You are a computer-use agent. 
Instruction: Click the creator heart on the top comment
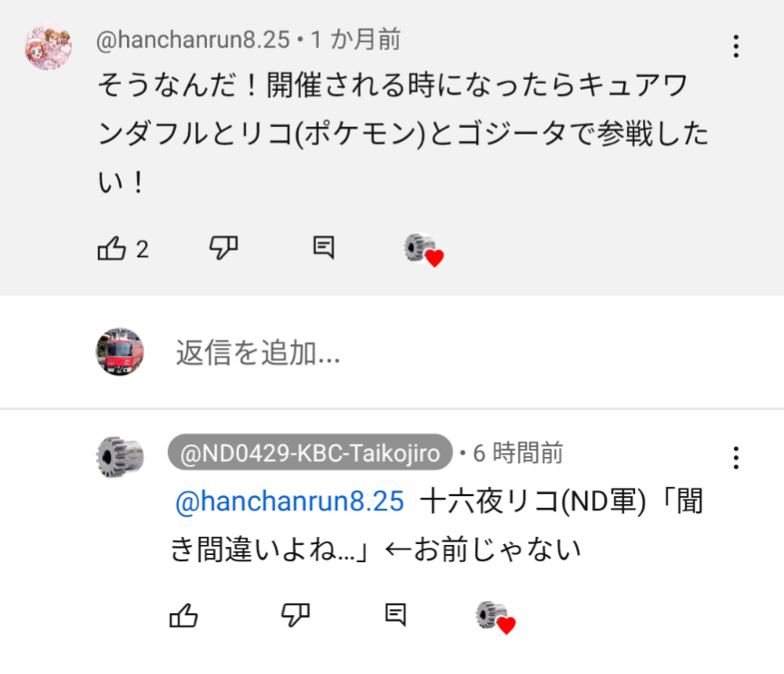point(423,249)
